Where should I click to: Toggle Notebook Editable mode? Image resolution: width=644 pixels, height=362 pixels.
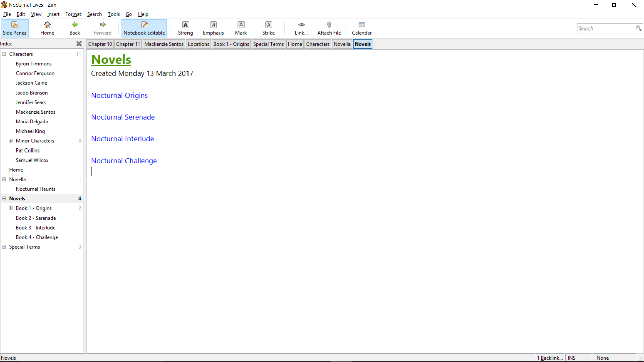(144, 28)
